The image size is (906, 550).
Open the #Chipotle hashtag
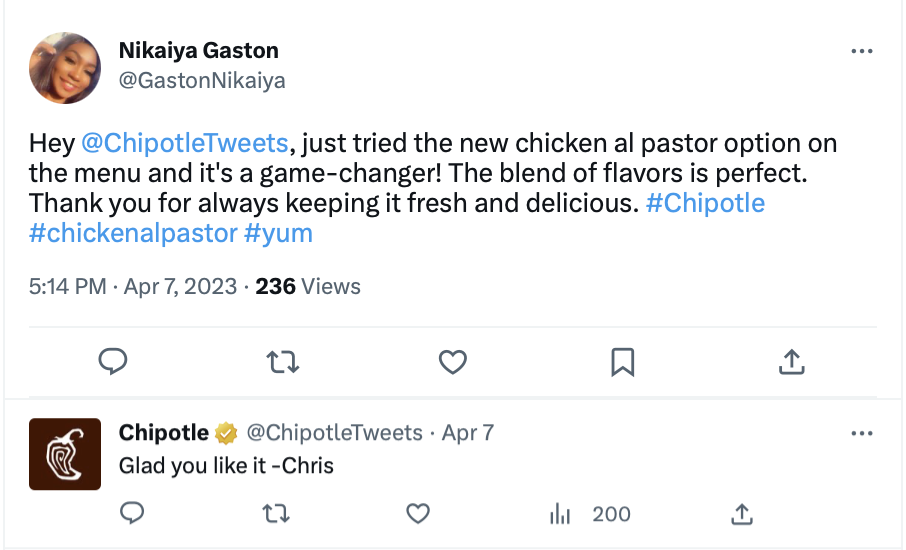(x=705, y=204)
